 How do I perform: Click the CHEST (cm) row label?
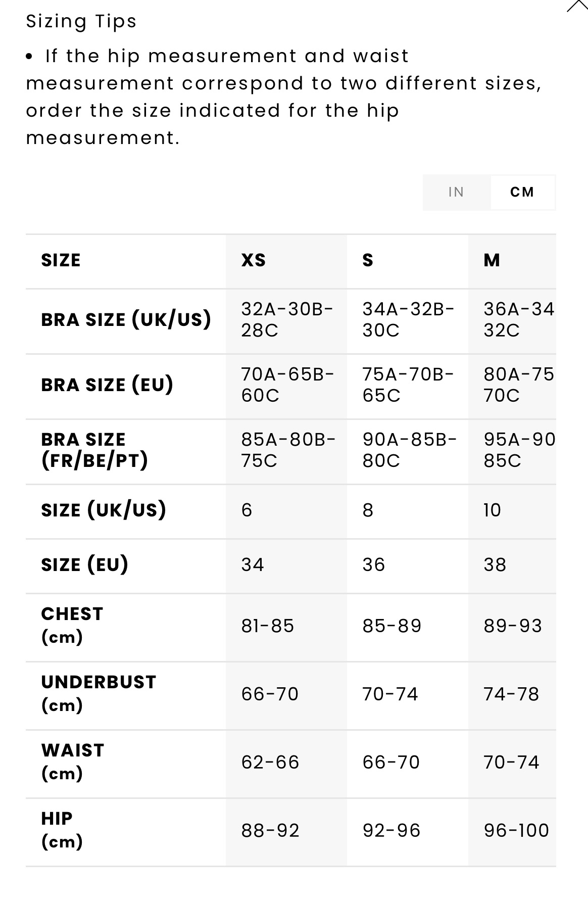pyautogui.click(x=72, y=625)
